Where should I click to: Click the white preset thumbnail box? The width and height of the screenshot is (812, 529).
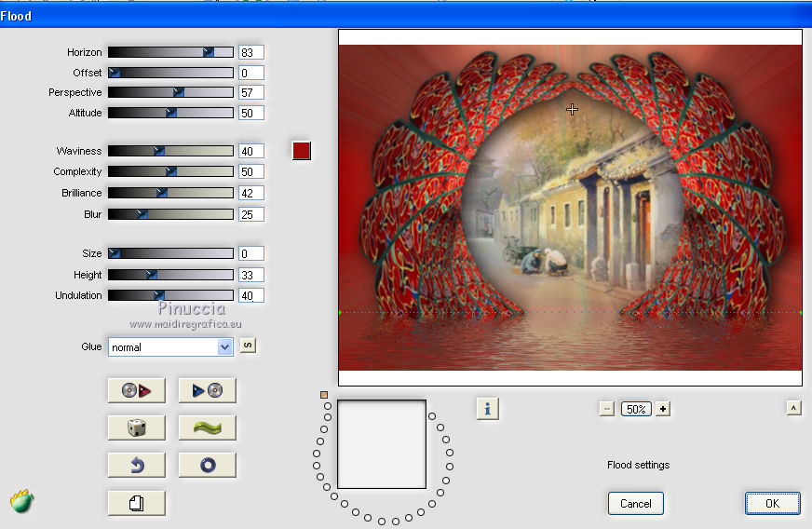(382, 444)
